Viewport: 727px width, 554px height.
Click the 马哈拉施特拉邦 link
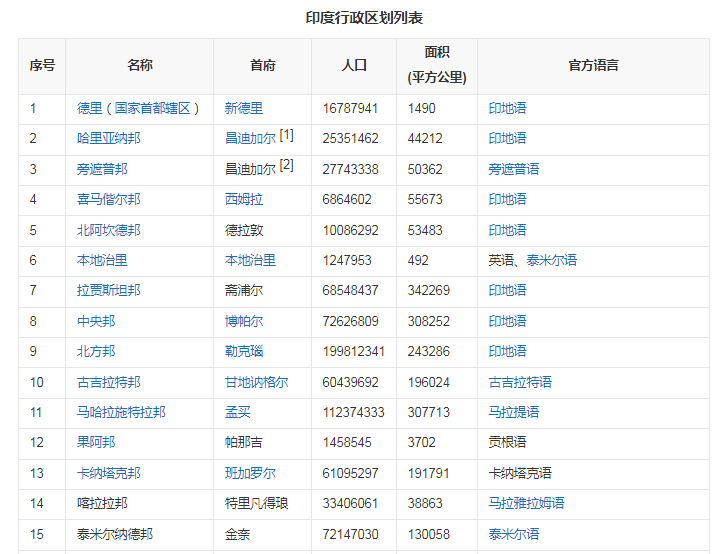pyautogui.click(x=121, y=412)
